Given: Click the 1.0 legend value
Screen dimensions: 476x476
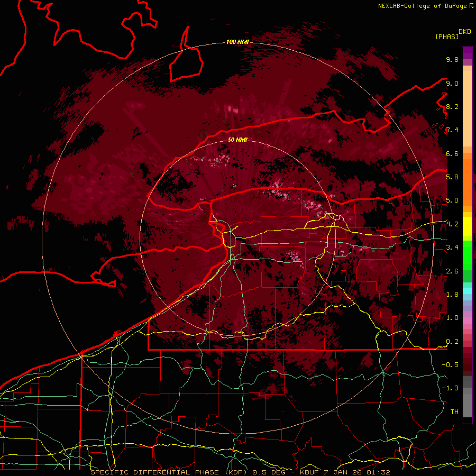Looking at the screenshot, I should [452, 318].
